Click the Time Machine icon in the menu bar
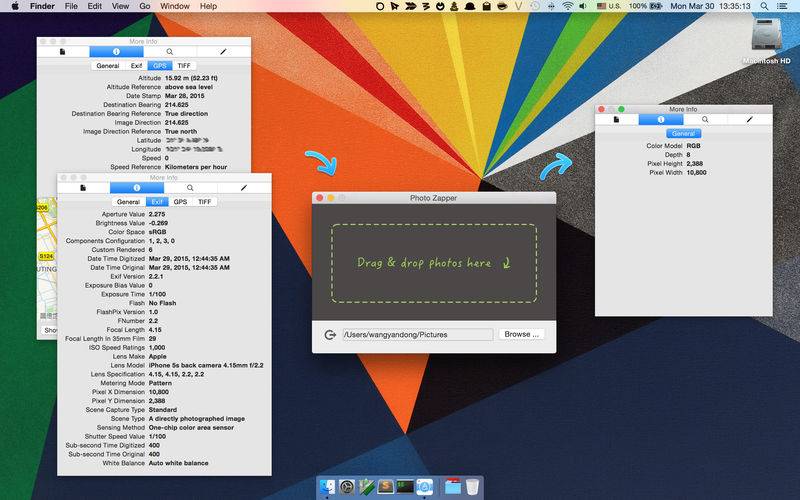Screen dimensions: 800x500 (x=535, y=6)
